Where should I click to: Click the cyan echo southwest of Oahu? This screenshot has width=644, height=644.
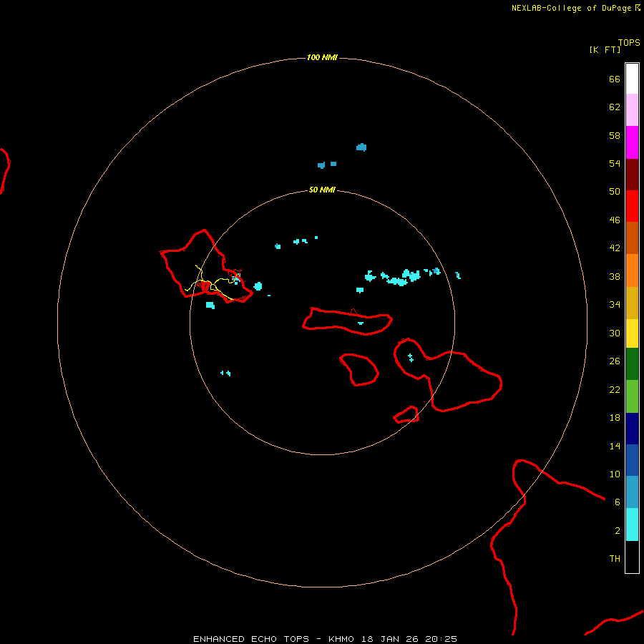(210, 305)
